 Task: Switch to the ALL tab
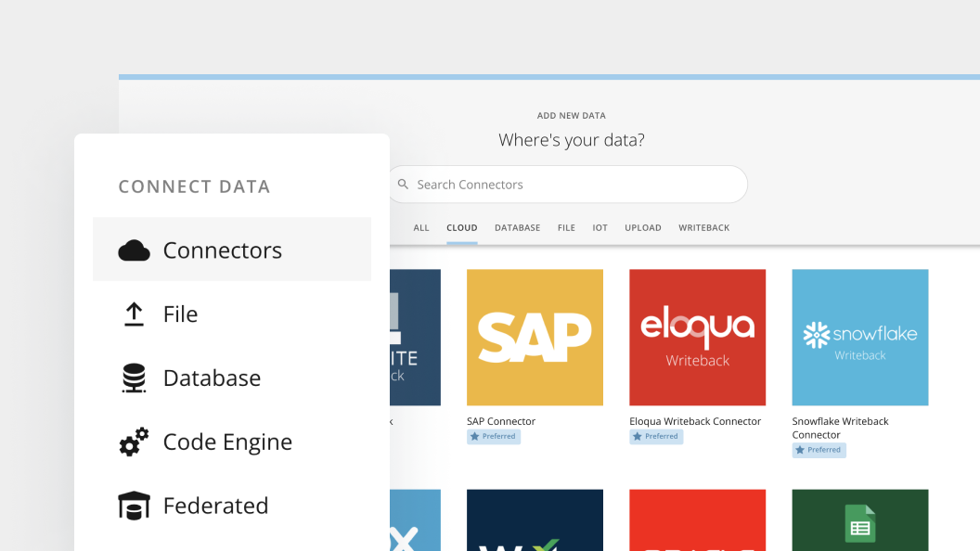point(421,228)
